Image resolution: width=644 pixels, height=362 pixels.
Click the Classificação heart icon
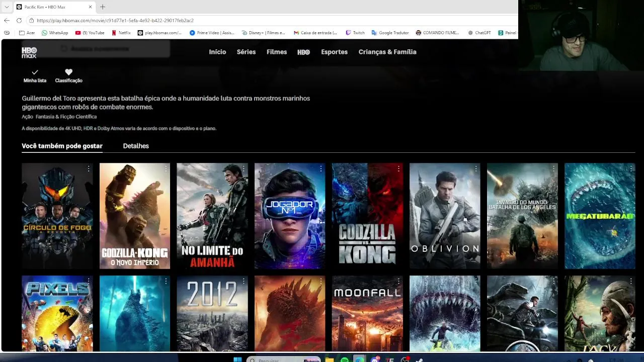coord(69,72)
